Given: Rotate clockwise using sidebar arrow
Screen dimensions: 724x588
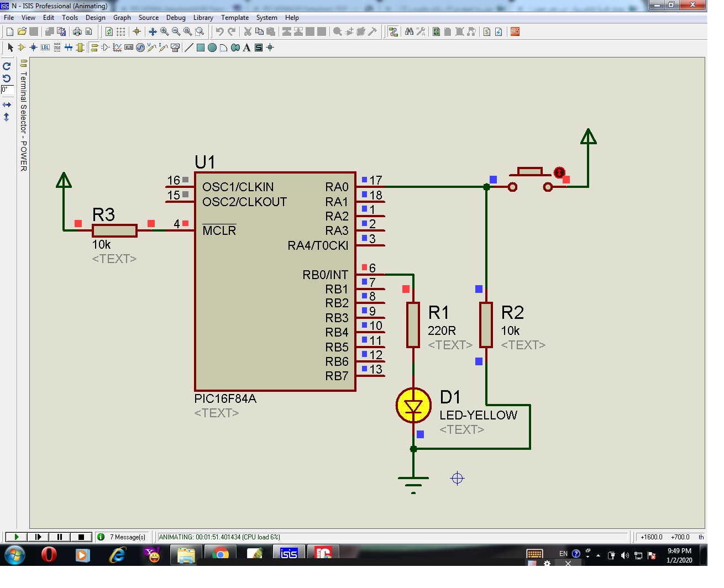Looking at the screenshot, I should [7, 66].
